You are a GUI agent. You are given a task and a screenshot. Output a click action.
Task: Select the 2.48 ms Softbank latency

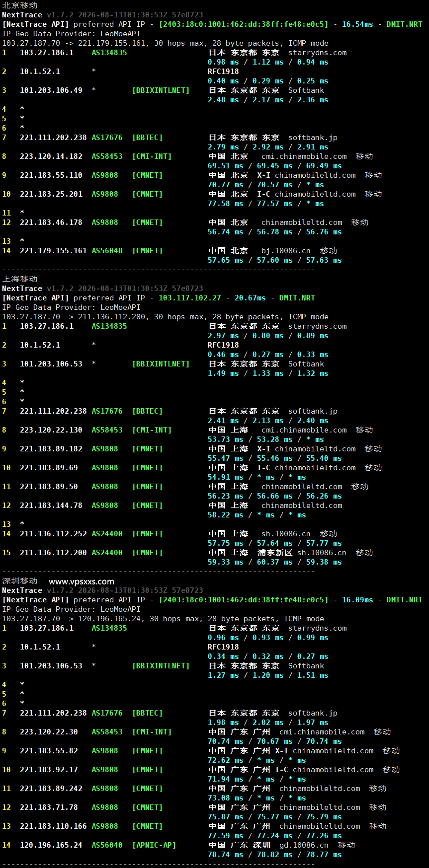coord(223,100)
